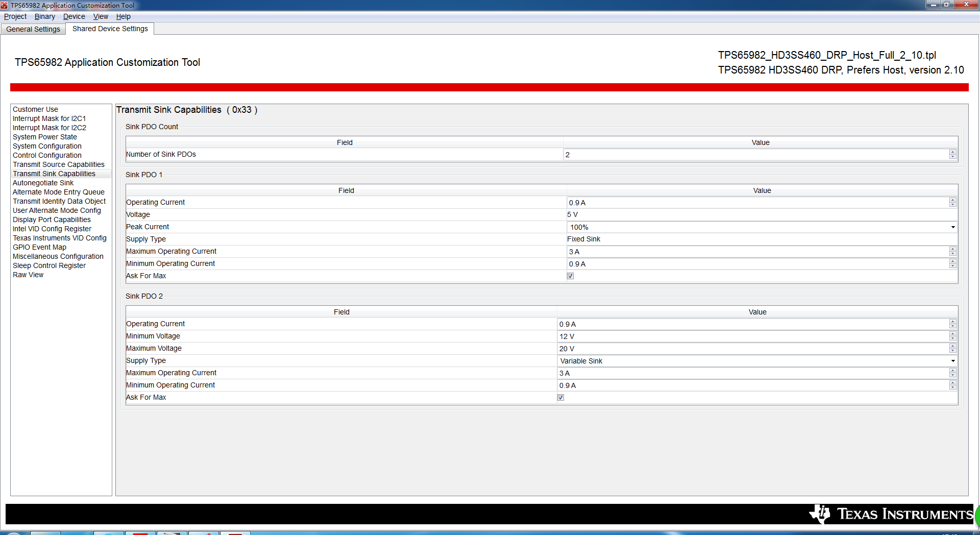Click the Fixed Sink supply type value

(x=583, y=239)
